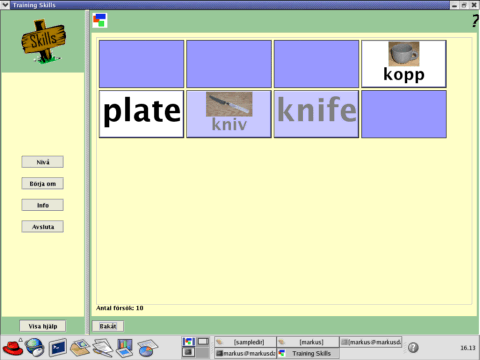Image resolution: width=480 pixels, height=360 pixels.
Task: Restart the game with Börja om
Action: (x=43, y=184)
